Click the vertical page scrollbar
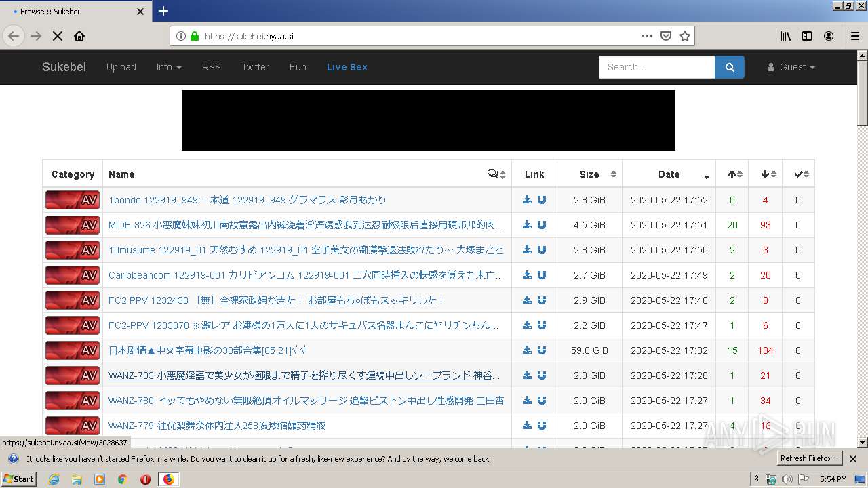The width and height of the screenshot is (868, 488). point(863,247)
